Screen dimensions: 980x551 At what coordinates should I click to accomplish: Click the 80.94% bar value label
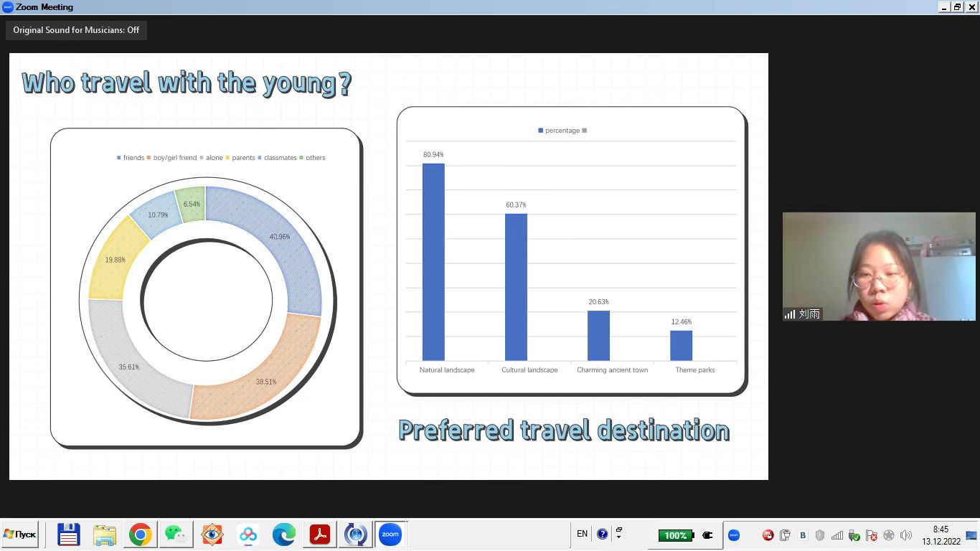coord(433,155)
